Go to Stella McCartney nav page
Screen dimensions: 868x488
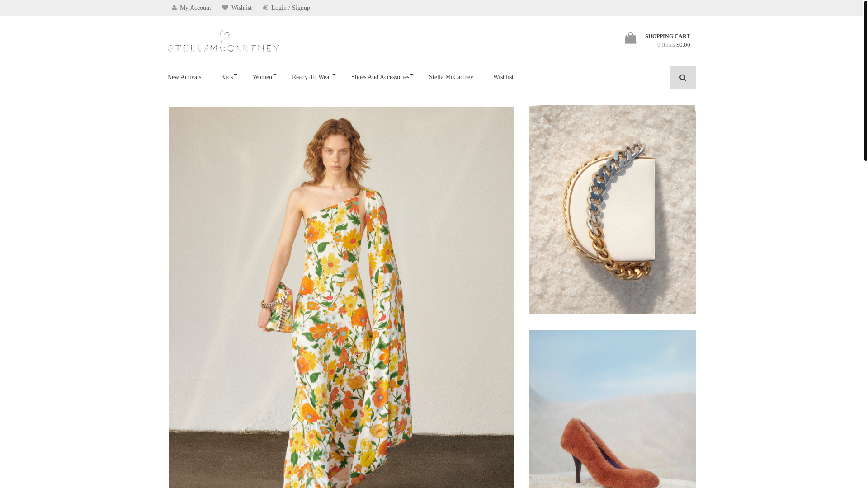[x=451, y=77]
